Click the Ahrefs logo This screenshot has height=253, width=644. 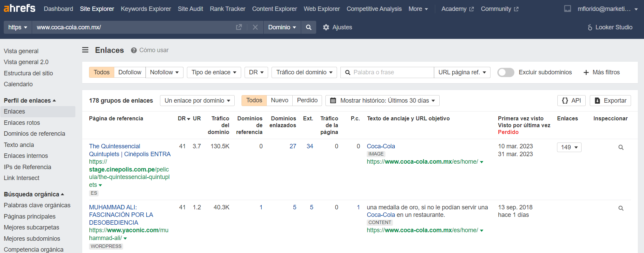[x=19, y=8]
